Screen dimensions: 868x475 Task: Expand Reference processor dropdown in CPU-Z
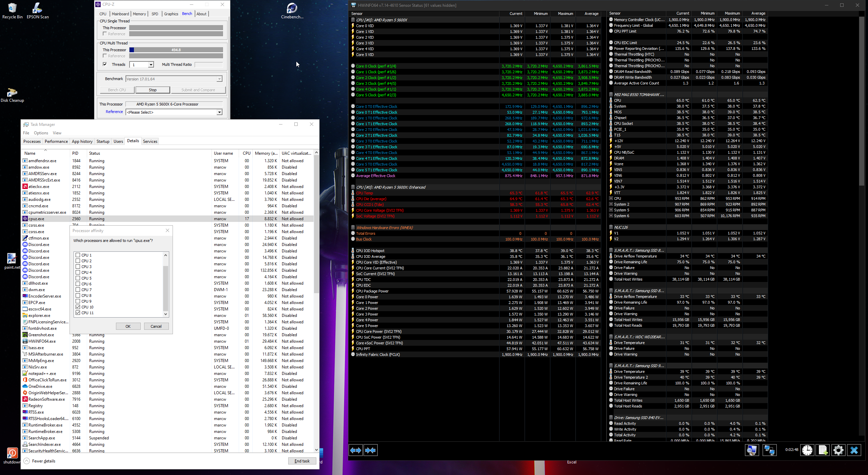[x=219, y=112]
